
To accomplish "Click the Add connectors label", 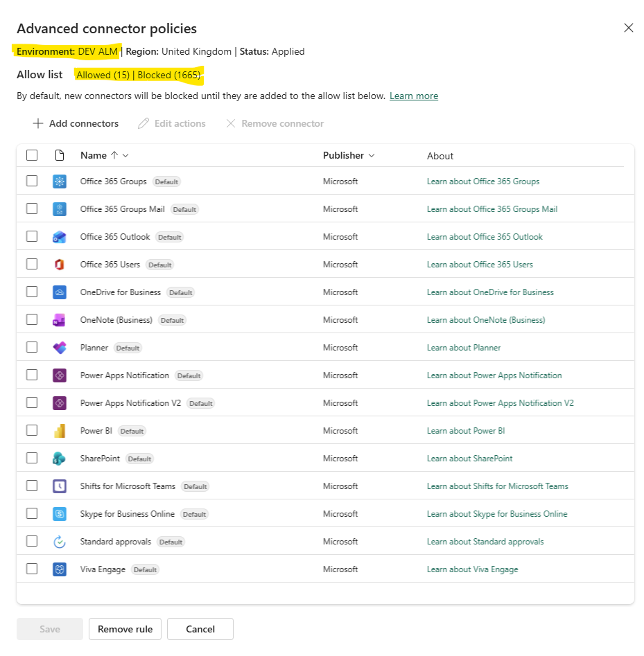I will point(84,123).
